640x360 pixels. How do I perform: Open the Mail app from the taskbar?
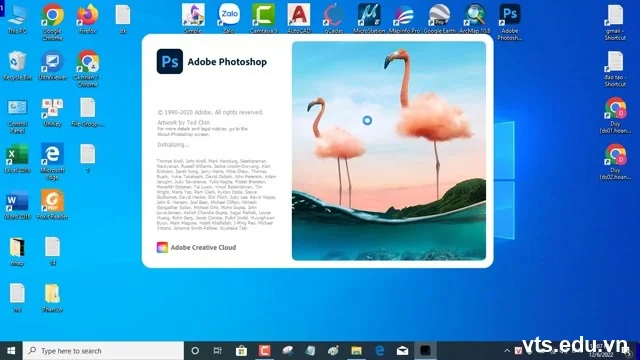[402, 351]
